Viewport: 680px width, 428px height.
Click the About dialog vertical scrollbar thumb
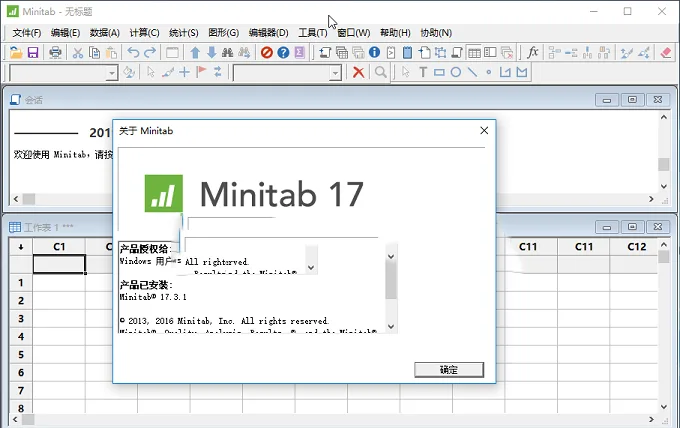[391, 281]
